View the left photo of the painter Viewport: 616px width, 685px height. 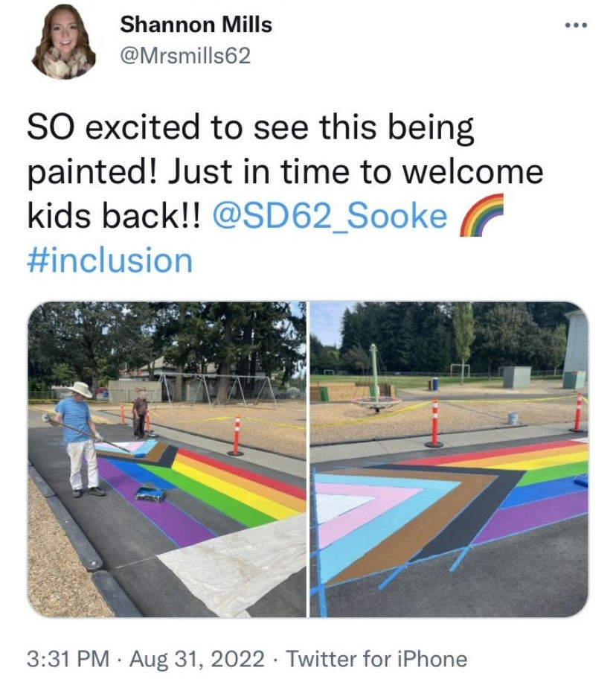coord(167,459)
